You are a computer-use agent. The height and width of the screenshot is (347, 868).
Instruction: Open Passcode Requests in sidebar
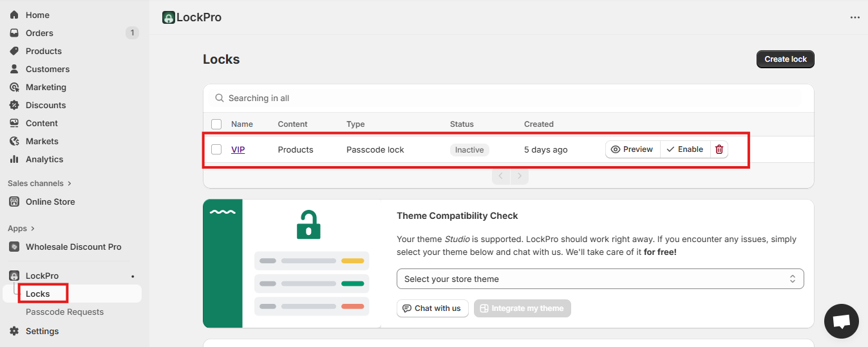[x=64, y=312]
